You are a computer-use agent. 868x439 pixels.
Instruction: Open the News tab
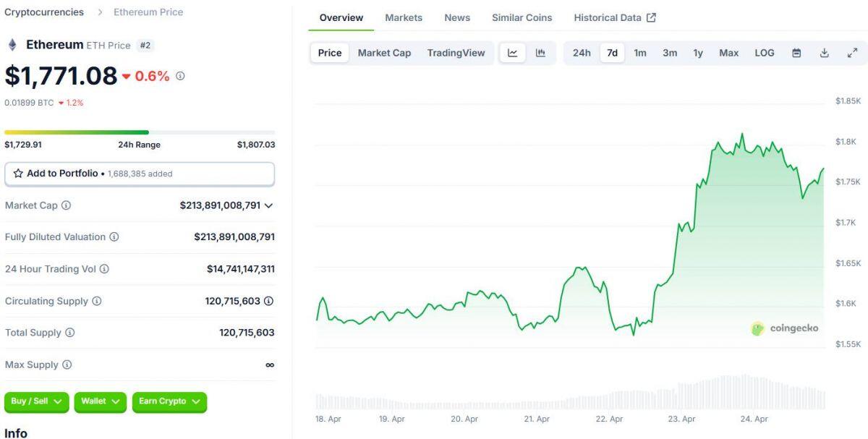457,17
